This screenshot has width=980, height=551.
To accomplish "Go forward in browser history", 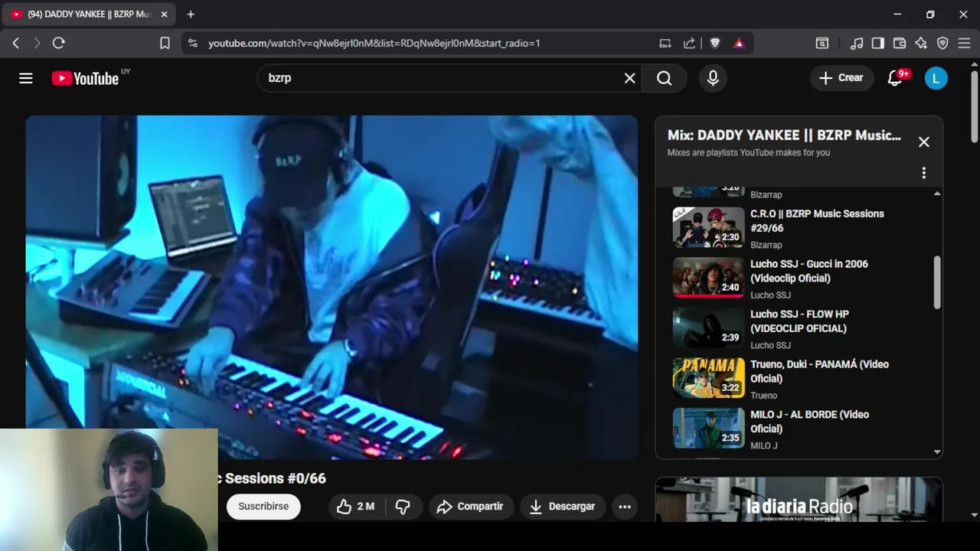I will 37,44.
